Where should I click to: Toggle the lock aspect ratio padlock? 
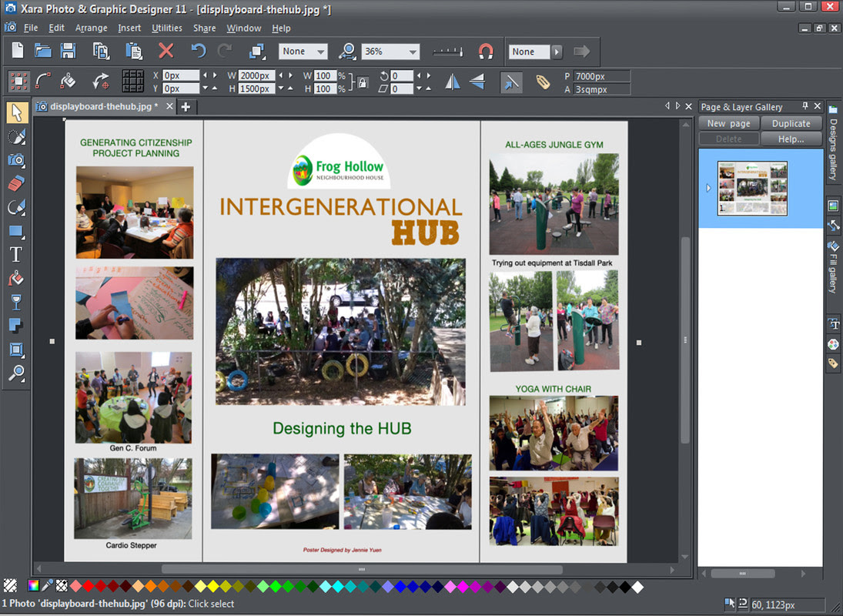tap(363, 82)
